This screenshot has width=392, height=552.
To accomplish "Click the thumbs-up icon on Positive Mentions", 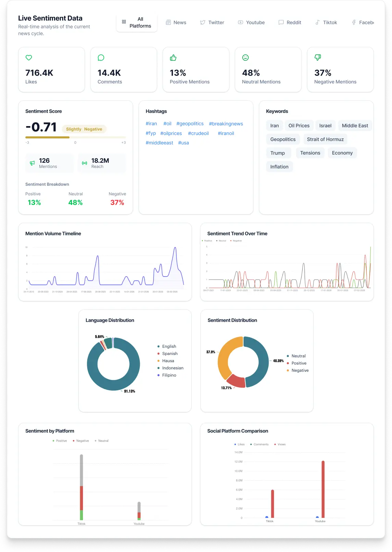I will [x=173, y=58].
